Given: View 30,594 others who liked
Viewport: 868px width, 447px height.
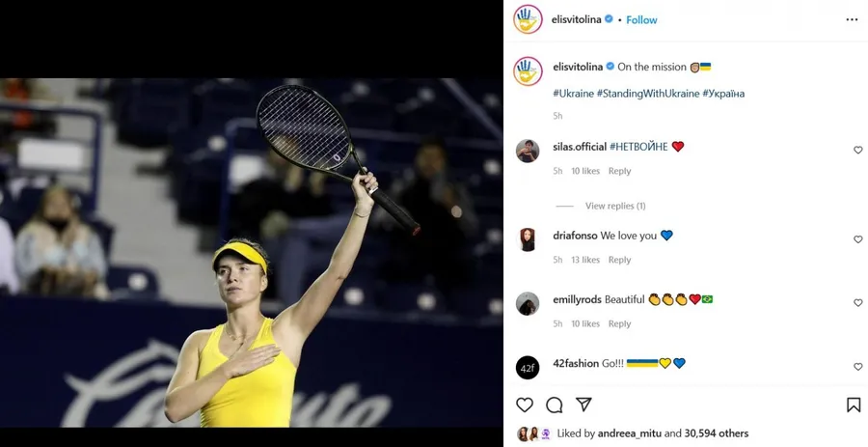Looking at the screenshot, I should [717, 433].
